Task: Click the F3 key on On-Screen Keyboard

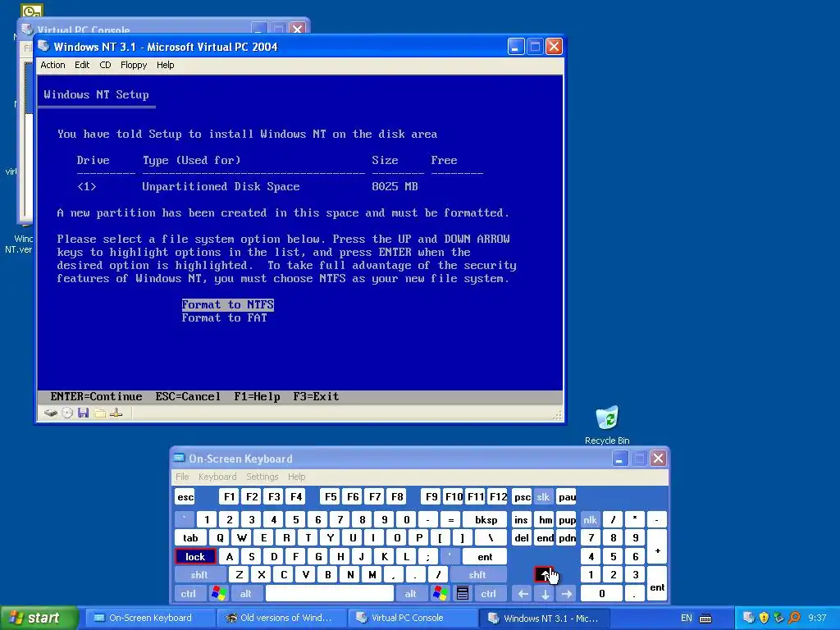Action: tap(274, 496)
